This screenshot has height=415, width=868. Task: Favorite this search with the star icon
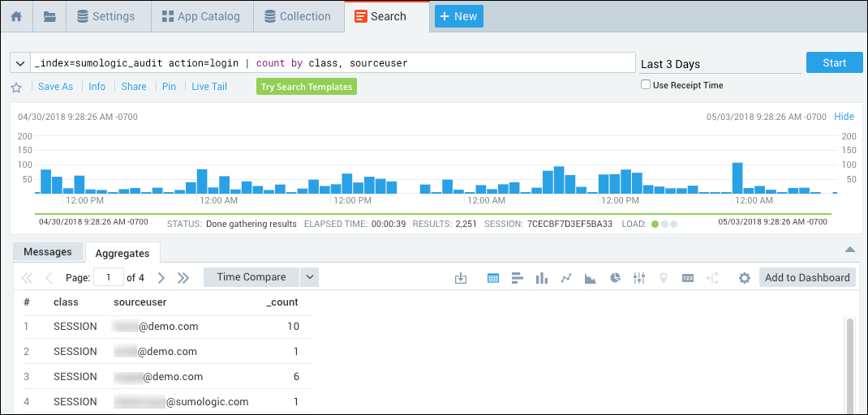(16, 88)
